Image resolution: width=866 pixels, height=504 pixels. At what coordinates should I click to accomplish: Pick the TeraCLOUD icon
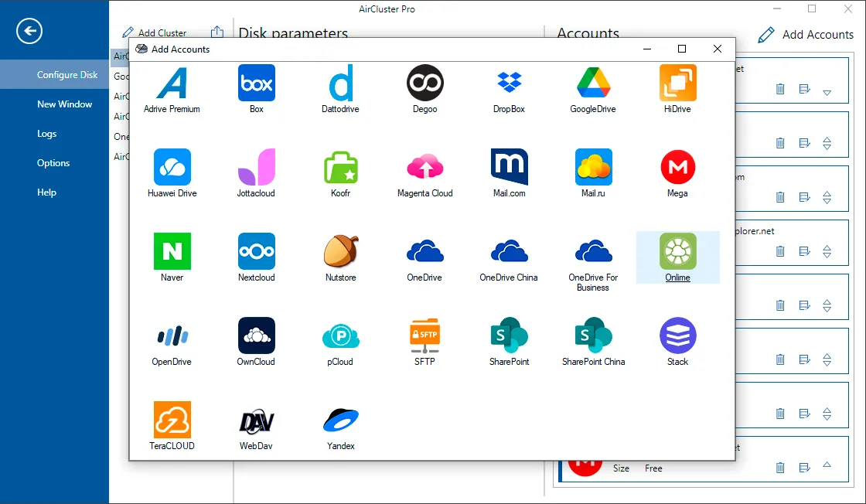click(x=172, y=420)
